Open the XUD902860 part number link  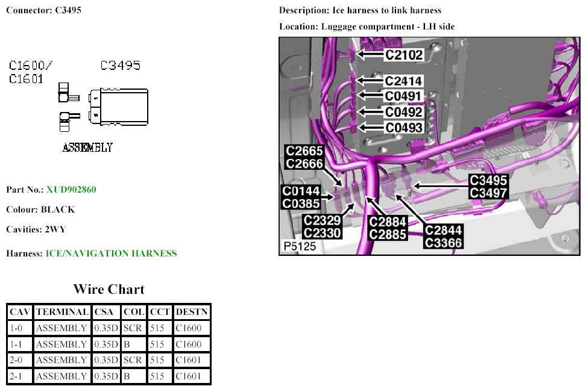click(x=71, y=190)
